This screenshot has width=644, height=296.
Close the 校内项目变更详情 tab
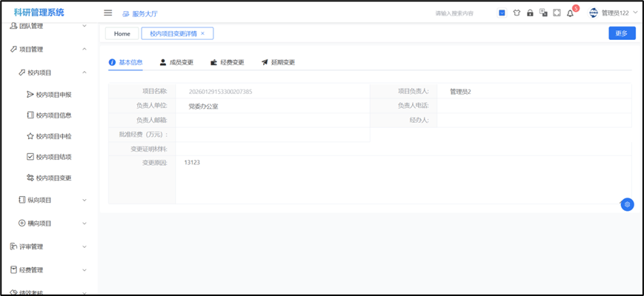tap(203, 33)
